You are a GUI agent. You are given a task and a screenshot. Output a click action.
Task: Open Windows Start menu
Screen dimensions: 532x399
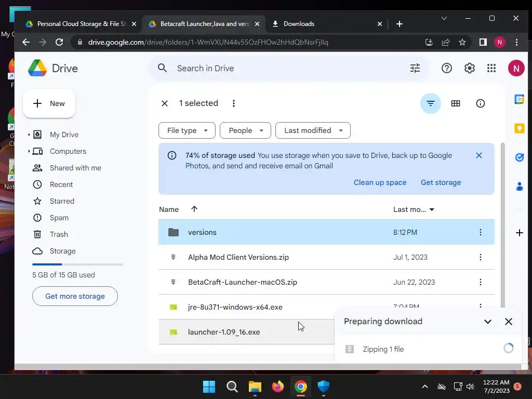[209, 387]
